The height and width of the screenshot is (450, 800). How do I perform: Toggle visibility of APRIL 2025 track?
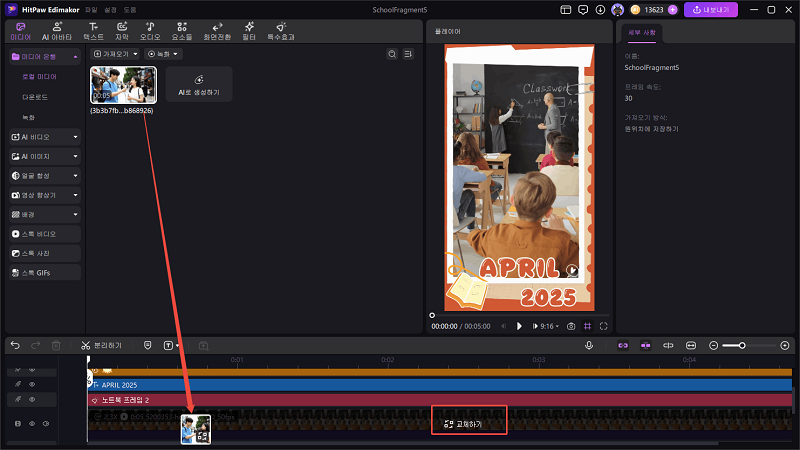[31, 384]
